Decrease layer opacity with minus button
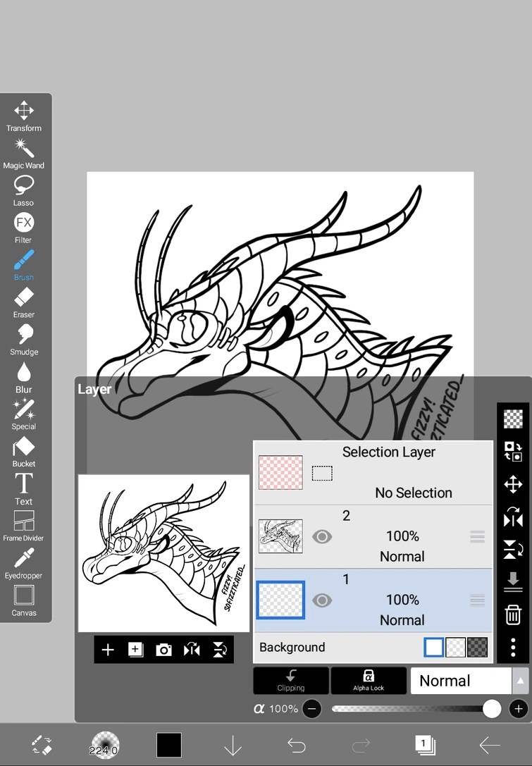Image resolution: width=532 pixels, height=766 pixels. click(312, 709)
